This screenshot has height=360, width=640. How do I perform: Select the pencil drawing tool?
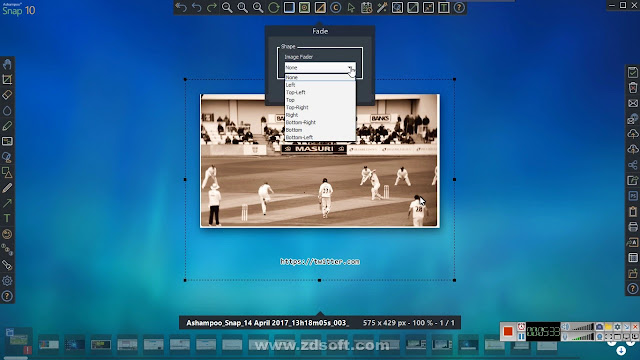coord(7,188)
